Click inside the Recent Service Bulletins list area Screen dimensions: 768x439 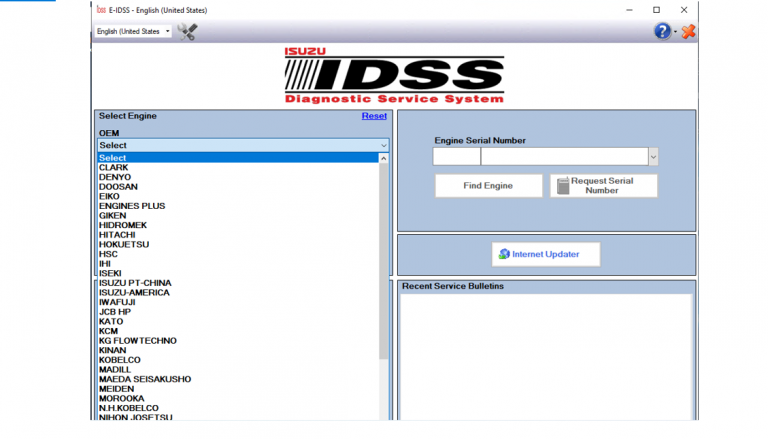click(x=546, y=357)
